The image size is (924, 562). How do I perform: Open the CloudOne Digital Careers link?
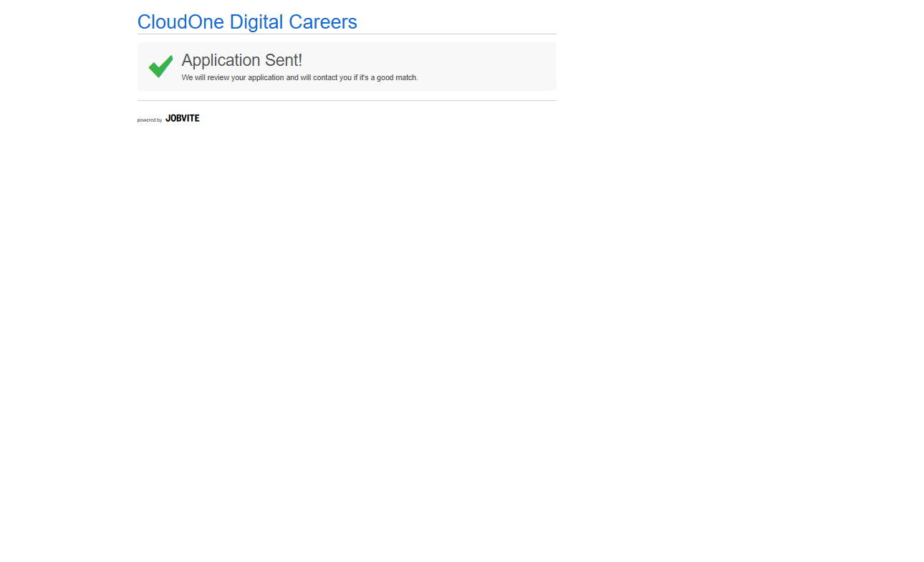[x=247, y=22]
